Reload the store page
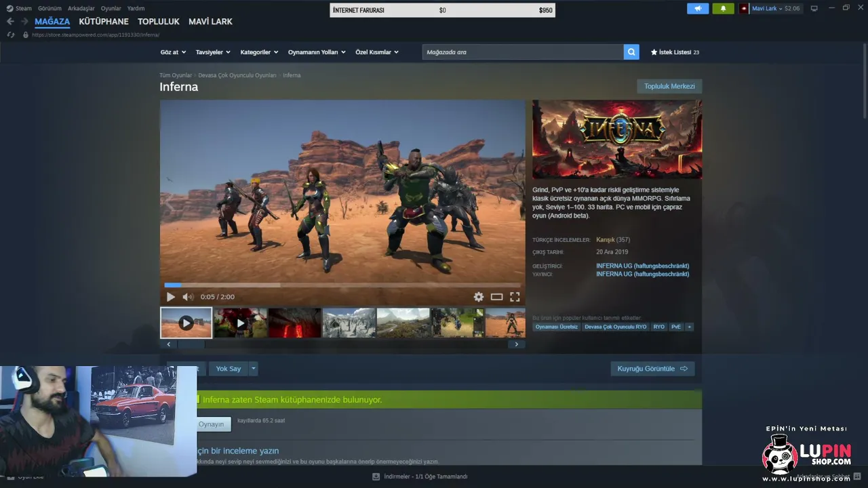 pos(11,35)
